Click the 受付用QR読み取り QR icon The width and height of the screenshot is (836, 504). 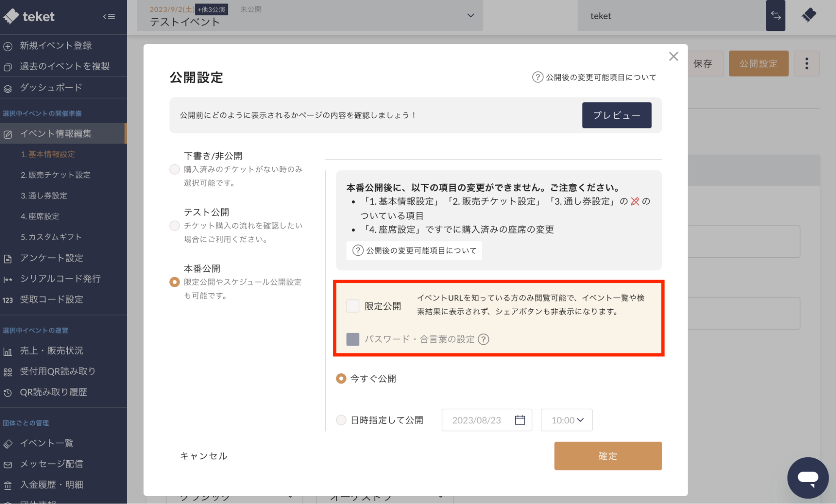tap(8, 371)
